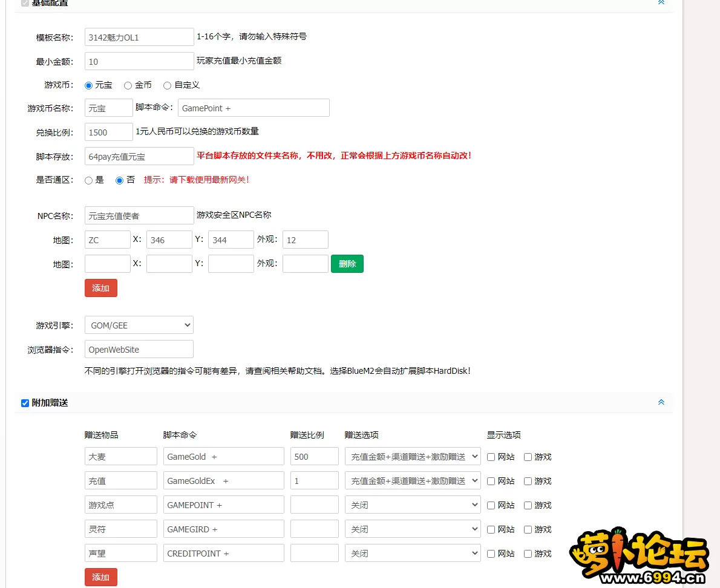Focus the GamePoint 脚本命令 field
This screenshot has height=588, width=720.
254,108
